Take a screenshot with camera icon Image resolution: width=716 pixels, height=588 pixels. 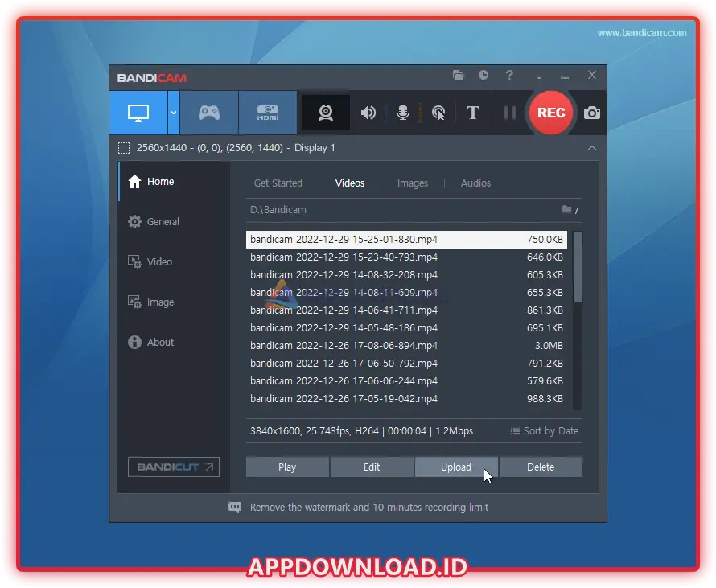(x=592, y=113)
